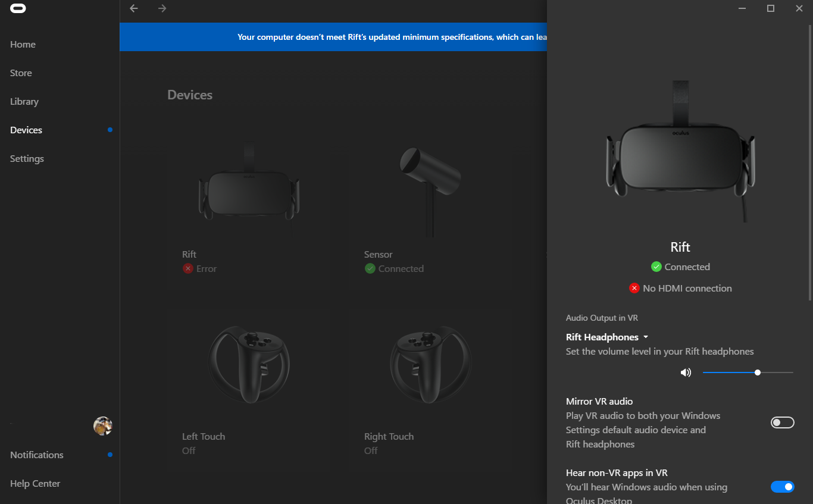Viewport: 813px width, 504px height.
Task: Go forward with the right arrow
Action: click(162, 8)
